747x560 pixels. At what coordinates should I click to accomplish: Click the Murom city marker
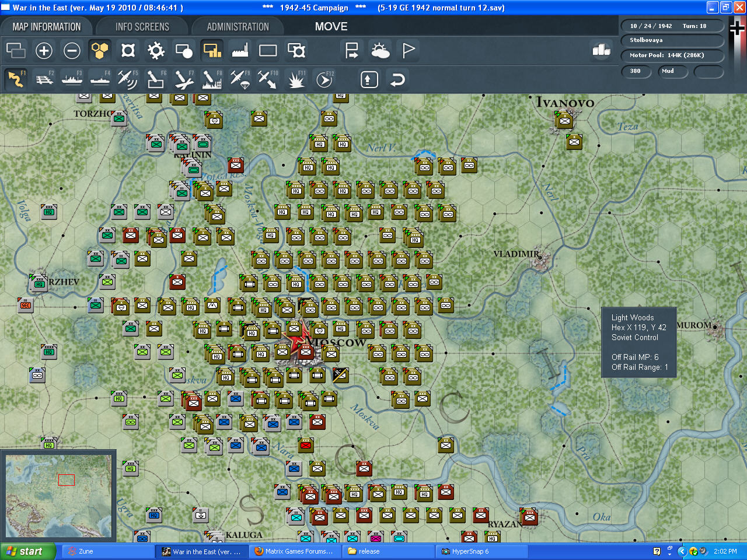click(x=715, y=328)
